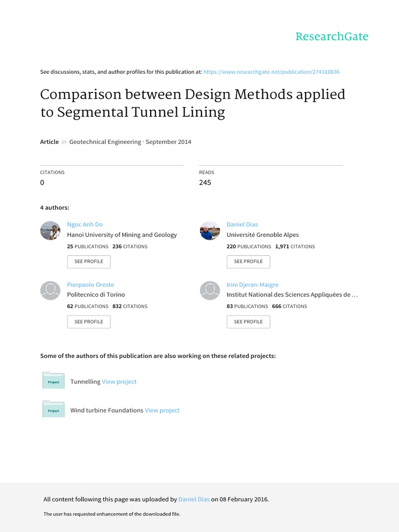Click Irini Djeran-Maigre's placeholder avatar icon
The image size is (399, 532).
[210, 291]
